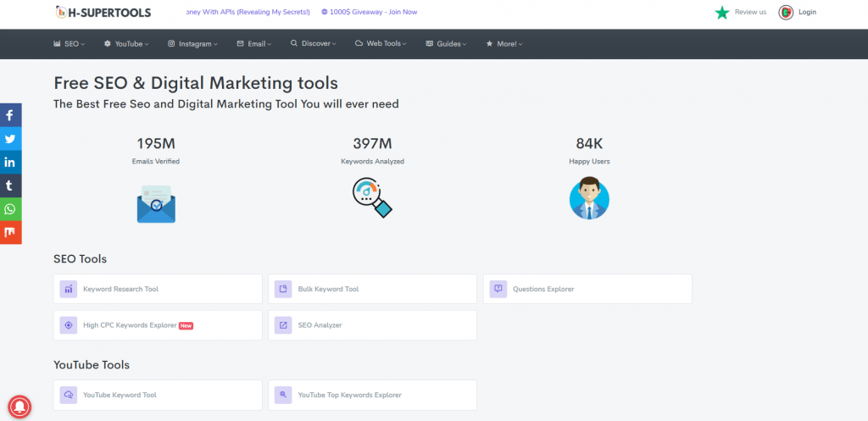Click the 397M keywords analyzed figure
868x421 pixels.
pos(373,144)
